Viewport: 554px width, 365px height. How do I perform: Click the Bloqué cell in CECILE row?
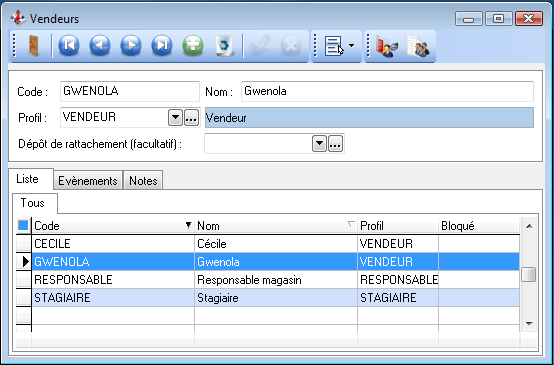(479, 244)
